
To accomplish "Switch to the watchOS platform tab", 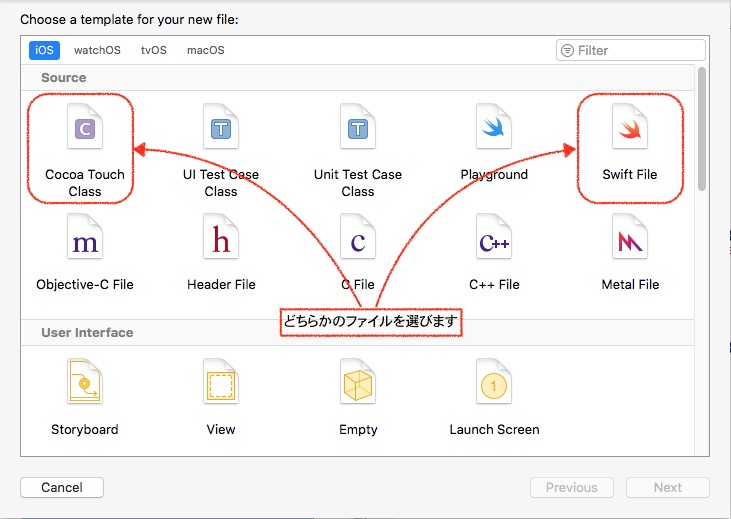I will [97, 50].
